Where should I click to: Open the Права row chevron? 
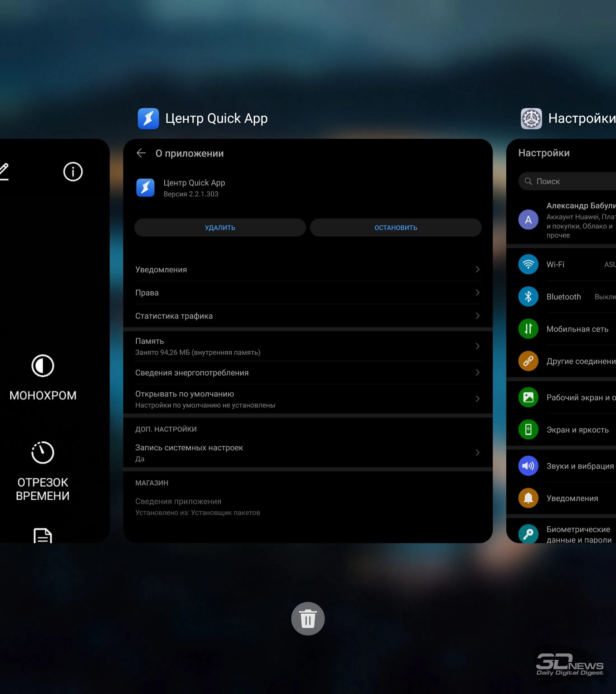click(478, 292)
